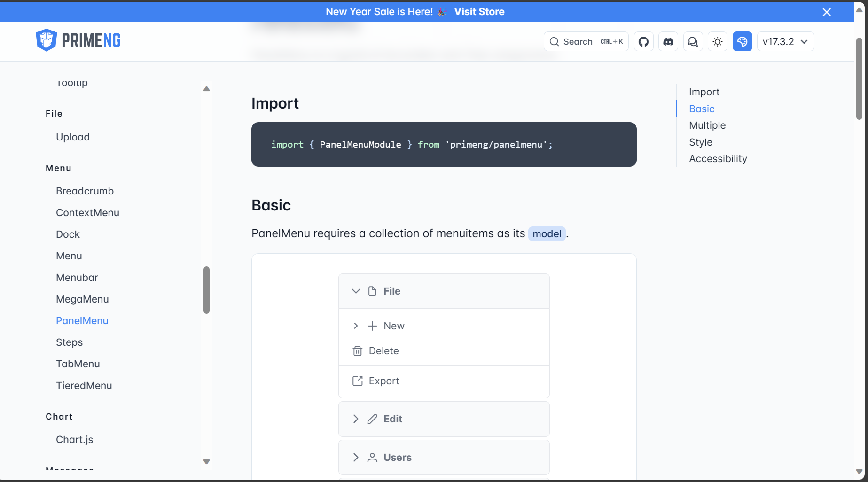The width and height of the screenshot is (868, 482).
Task: Select the Delete menu item
Action: (x=444, y=351)
